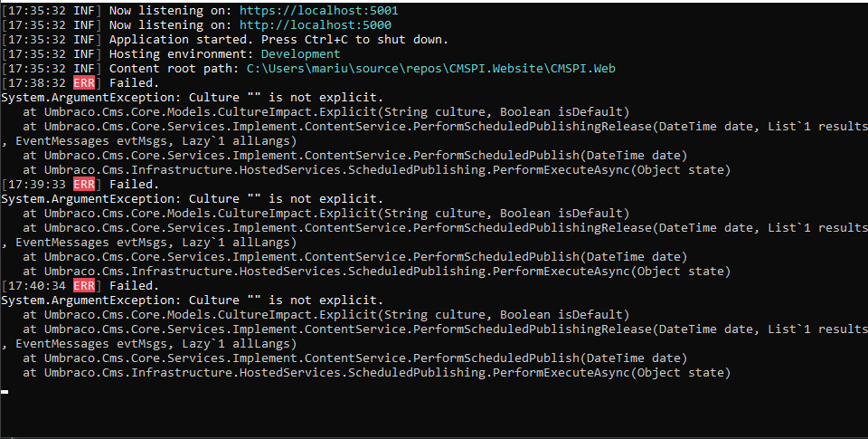Click first CultureImpact.Explicit stack trace line
Viewport: 868px width, 439px height.
[326, 112]
